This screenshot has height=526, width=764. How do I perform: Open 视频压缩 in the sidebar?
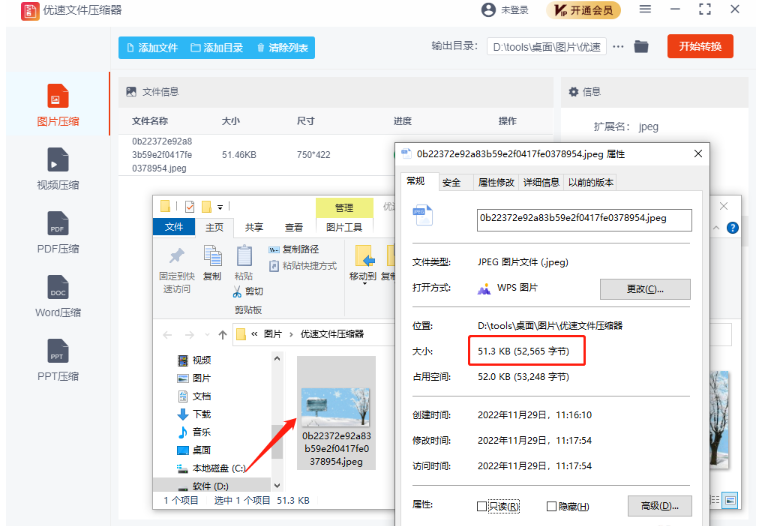pos(58,169)
